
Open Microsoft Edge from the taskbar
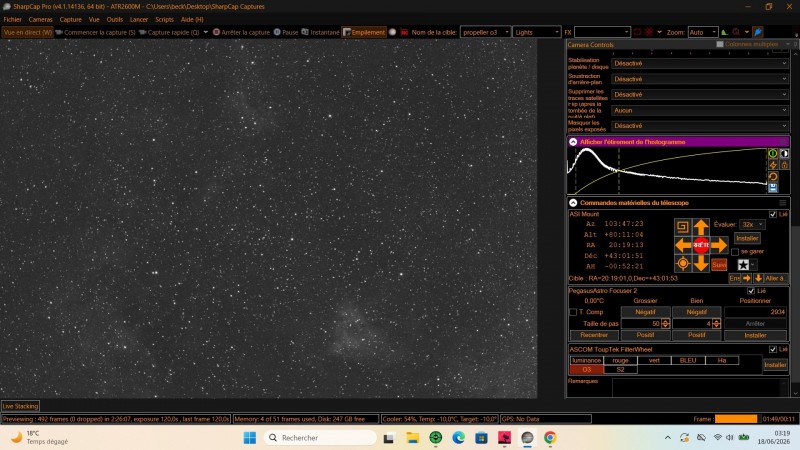(x=458, y=437)
